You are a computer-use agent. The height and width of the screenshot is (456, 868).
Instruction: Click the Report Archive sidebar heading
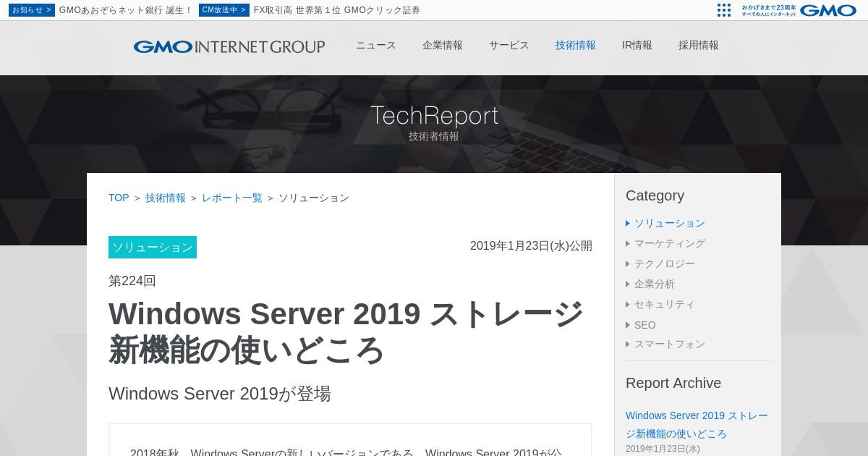coord(673,383)
